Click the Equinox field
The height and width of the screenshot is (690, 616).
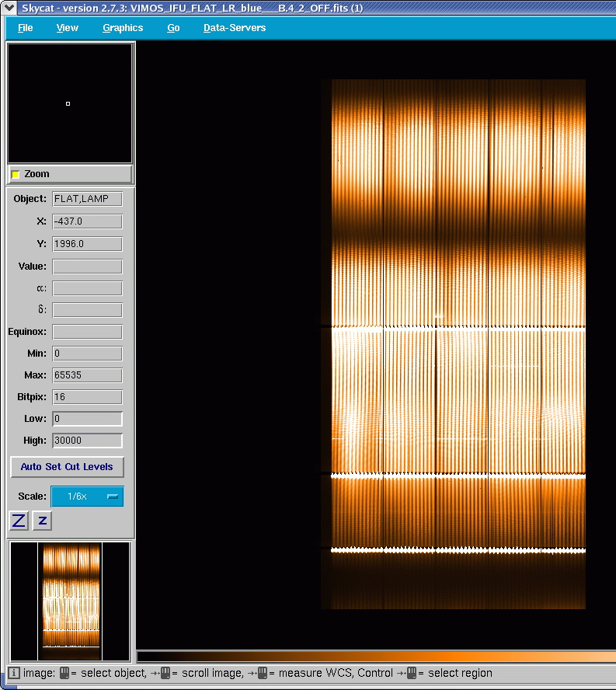(x=87, y=332)
